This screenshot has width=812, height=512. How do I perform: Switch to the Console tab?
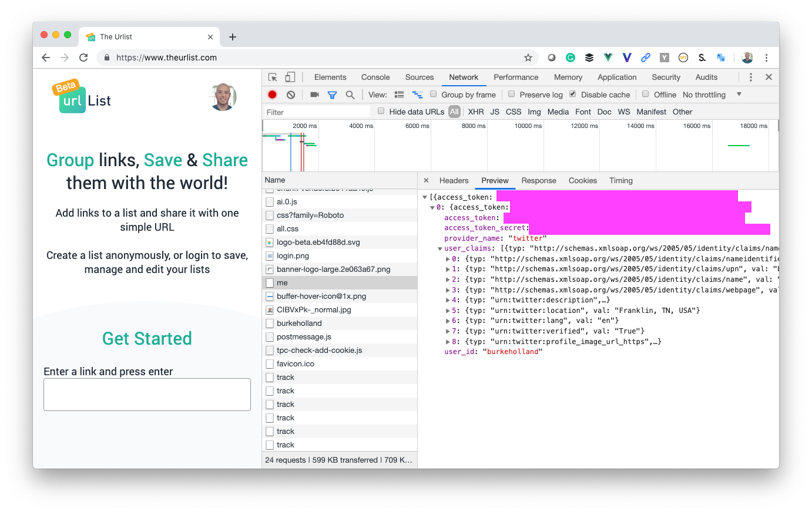(375, 77)
